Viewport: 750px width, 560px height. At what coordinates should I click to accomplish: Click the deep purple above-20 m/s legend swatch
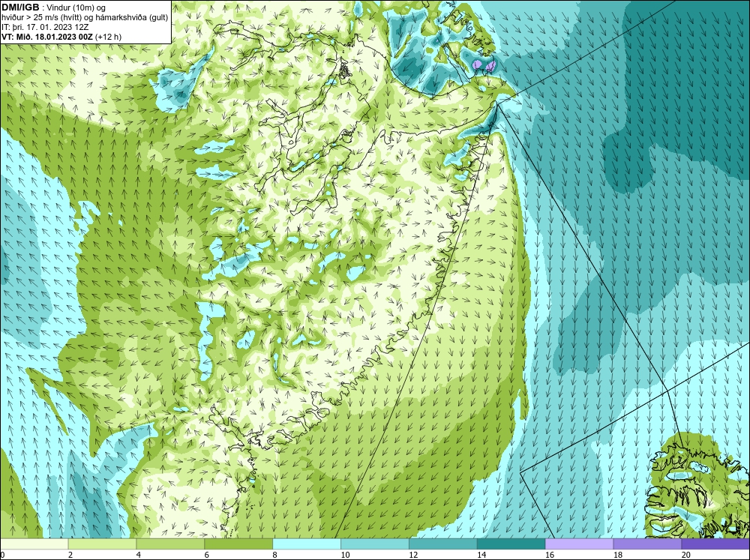tap(715, 544)
